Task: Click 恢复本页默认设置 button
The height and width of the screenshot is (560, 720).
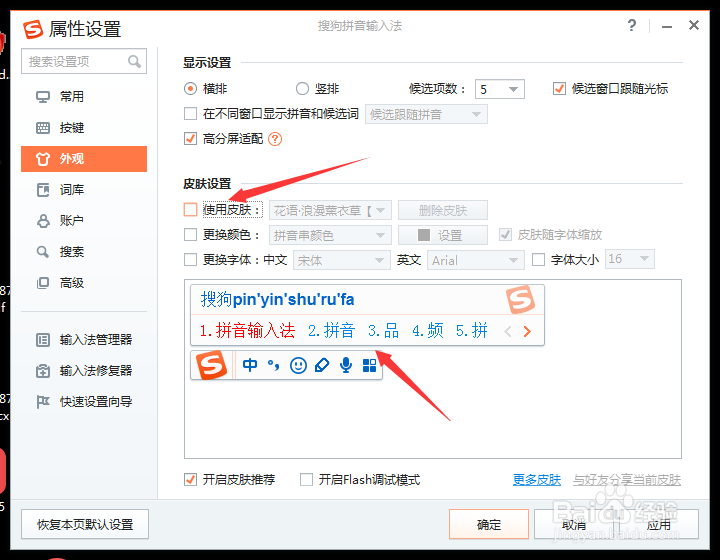Action: tap(85, 524)
